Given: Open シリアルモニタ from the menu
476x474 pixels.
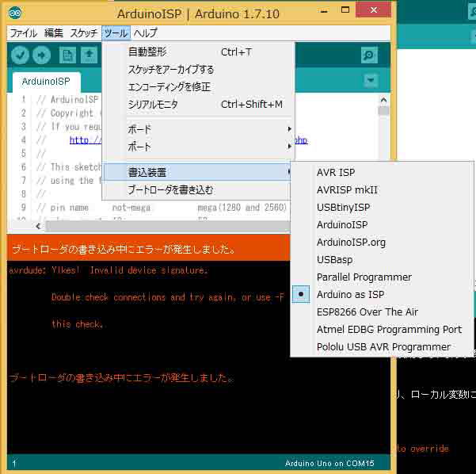Looking at the screenshot, I should [x=198, y=105].
